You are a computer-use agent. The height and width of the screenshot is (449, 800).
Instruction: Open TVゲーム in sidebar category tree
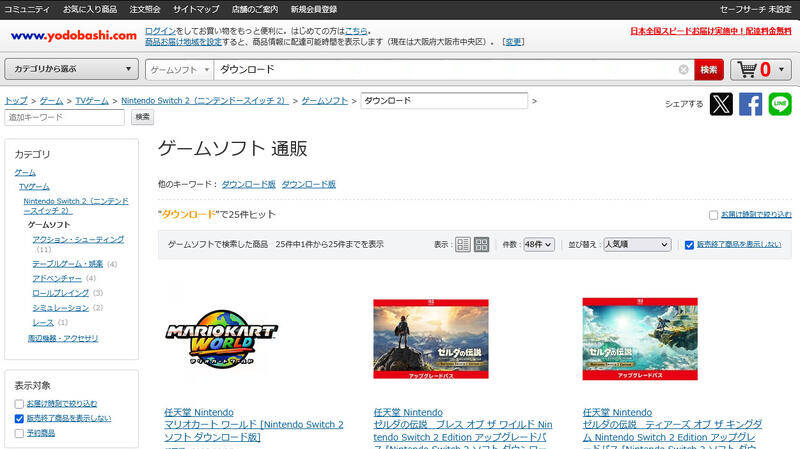point(34,187)
